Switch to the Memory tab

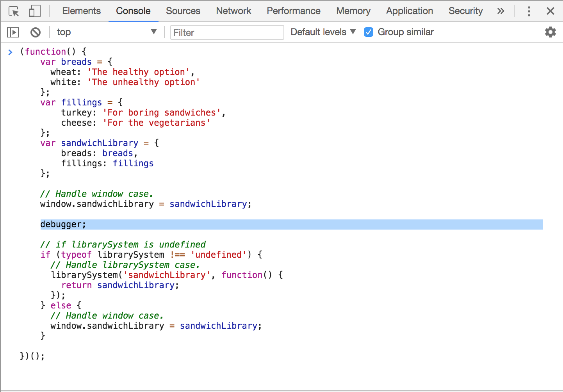point(353,11)
